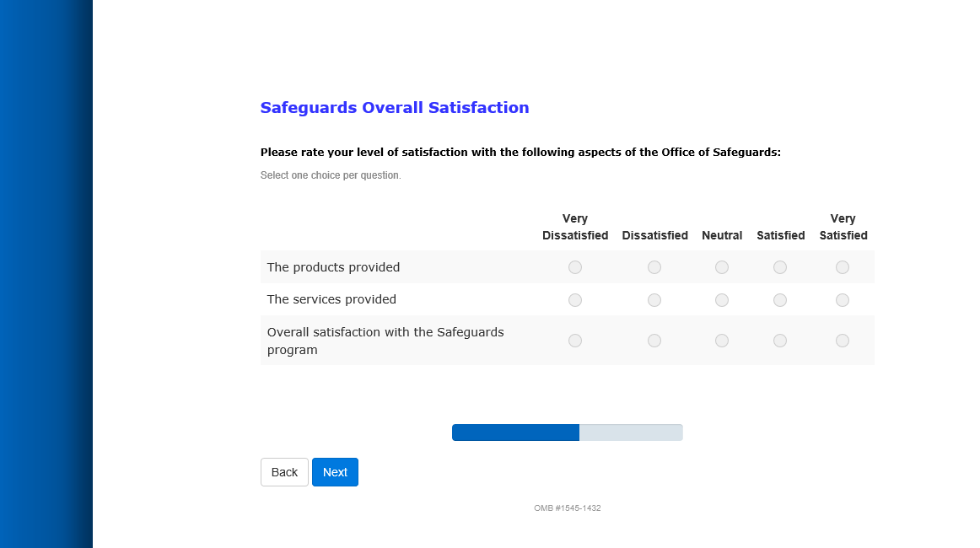The height and width of the screenshot is (548, 980).
Task: Select Dissatisfied for overall Safeguards satisfaction
Action: (x=654, y=341)
